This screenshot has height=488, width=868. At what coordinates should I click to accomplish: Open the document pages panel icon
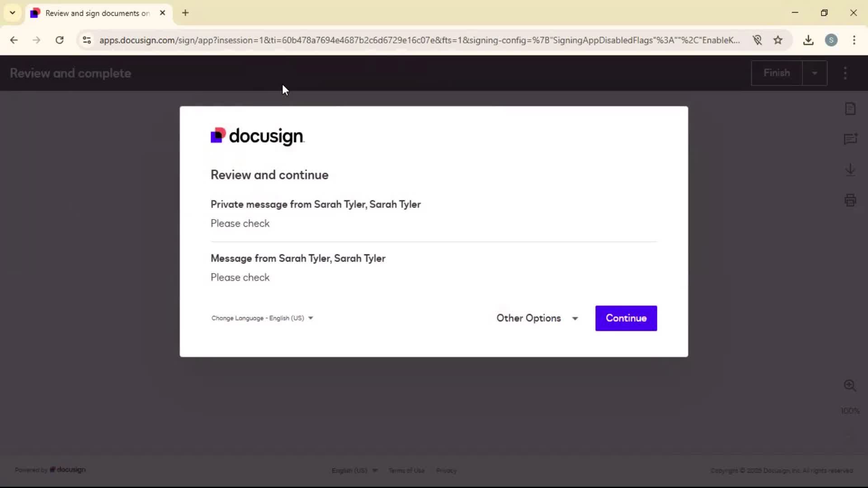tap(850, 109)
